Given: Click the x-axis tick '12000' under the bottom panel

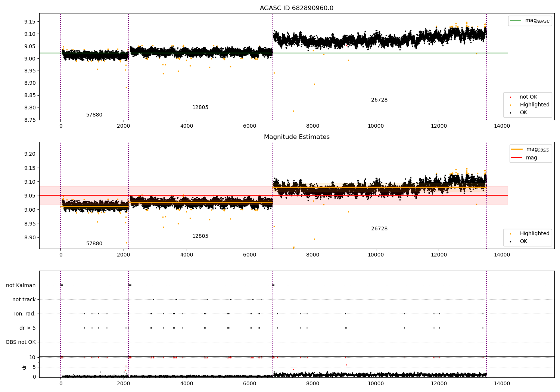Looking at the screenshot, I should tap(439, 384).
